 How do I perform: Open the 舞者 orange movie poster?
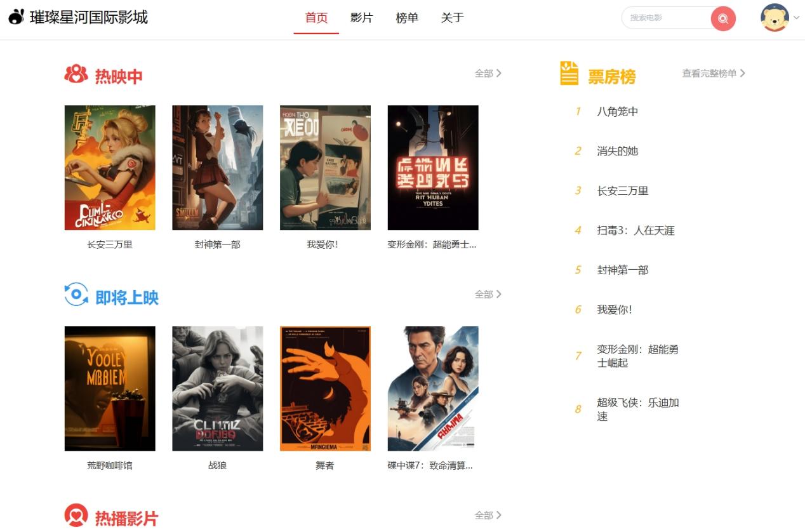[325, 389]
